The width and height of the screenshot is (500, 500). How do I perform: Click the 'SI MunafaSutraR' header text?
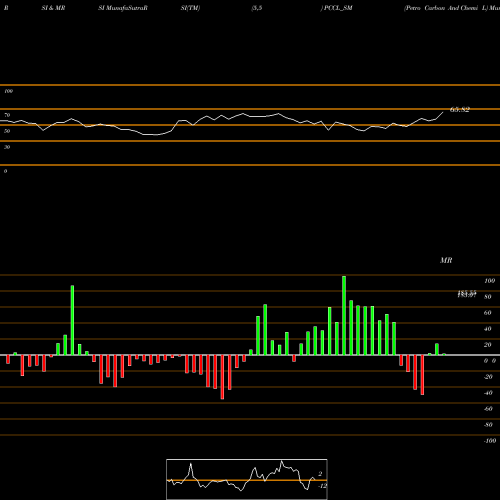[x=123, y=8]
